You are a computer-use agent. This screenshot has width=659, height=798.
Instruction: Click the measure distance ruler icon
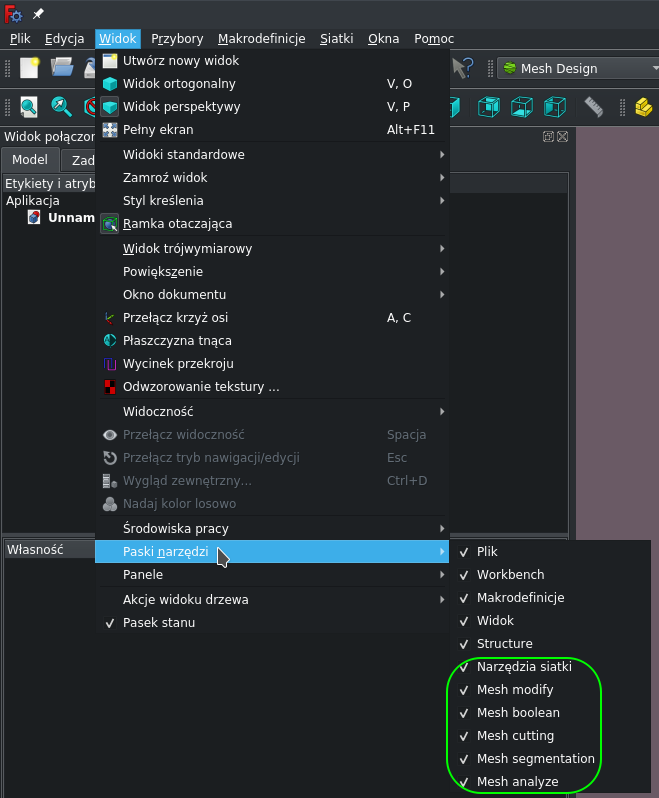tap(593, 107)
